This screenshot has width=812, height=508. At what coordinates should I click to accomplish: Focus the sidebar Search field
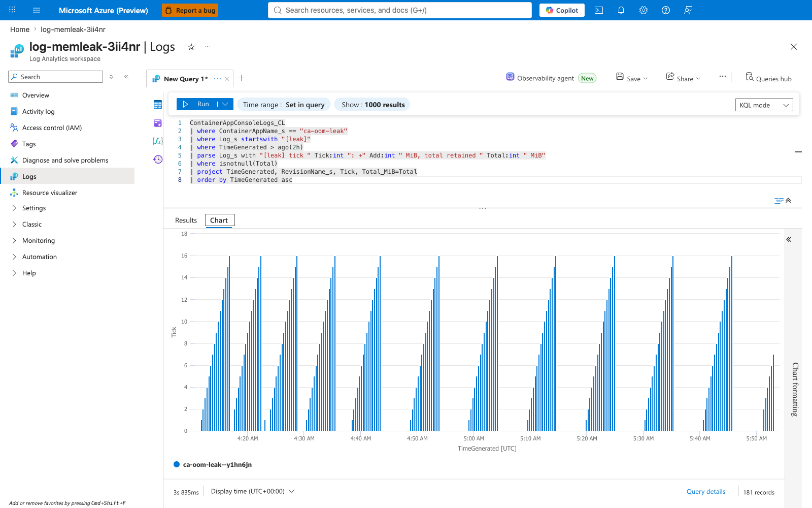tap(56, 77)
